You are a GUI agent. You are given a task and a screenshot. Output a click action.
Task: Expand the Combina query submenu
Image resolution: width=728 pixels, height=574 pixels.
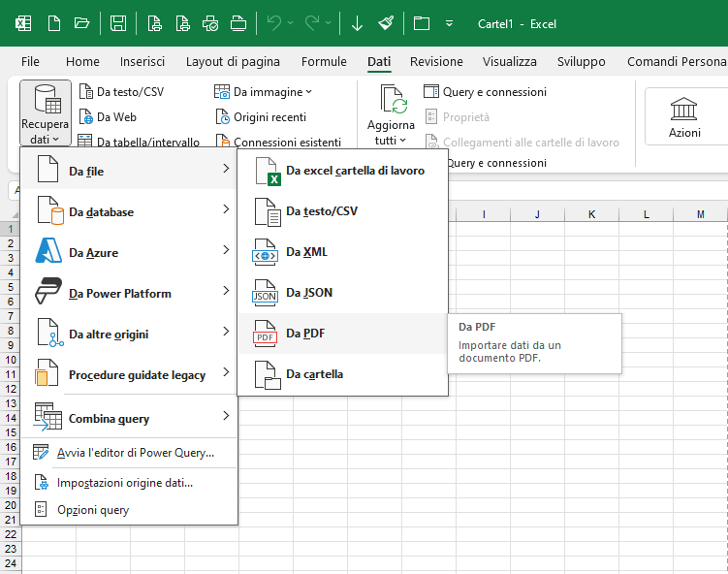130,418
